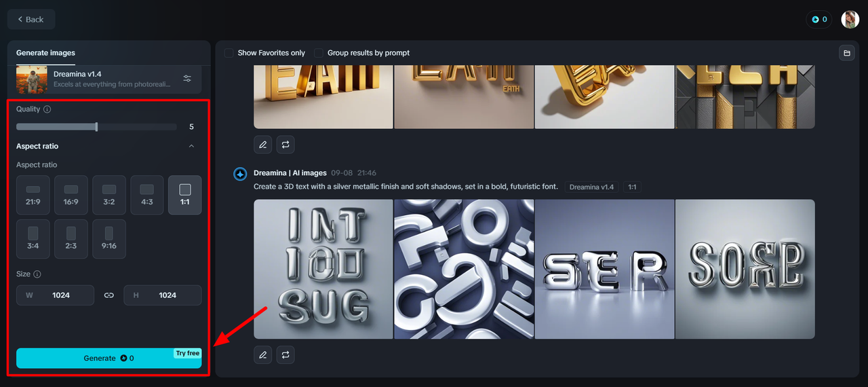The height and width of the screenshot is (387, 868).
Task: Choose the 4:3 aspect ratio
Action: click(x=147, y=195)
